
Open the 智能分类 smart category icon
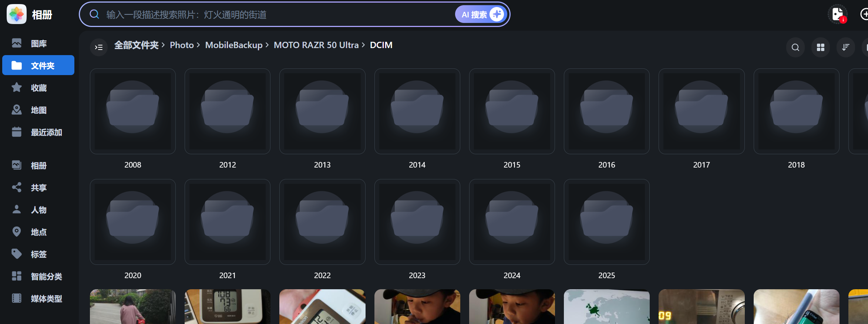click(17, 276)
